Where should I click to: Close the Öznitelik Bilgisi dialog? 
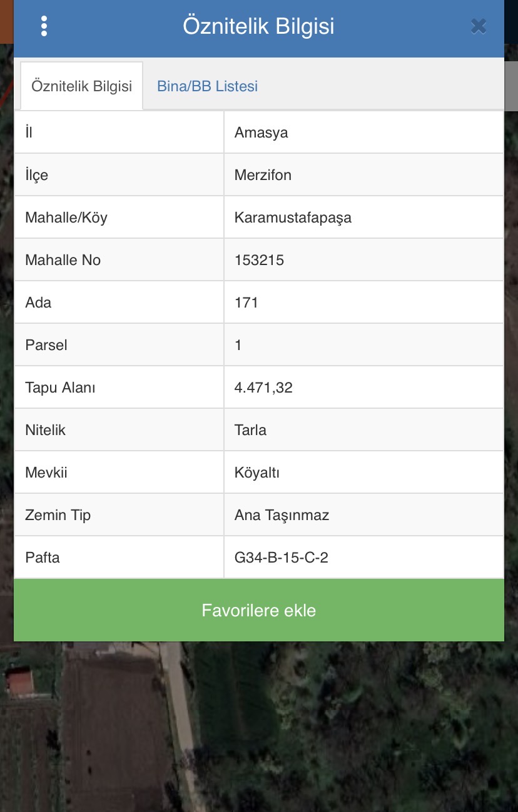pyautogui.click(x=479, y=26)
